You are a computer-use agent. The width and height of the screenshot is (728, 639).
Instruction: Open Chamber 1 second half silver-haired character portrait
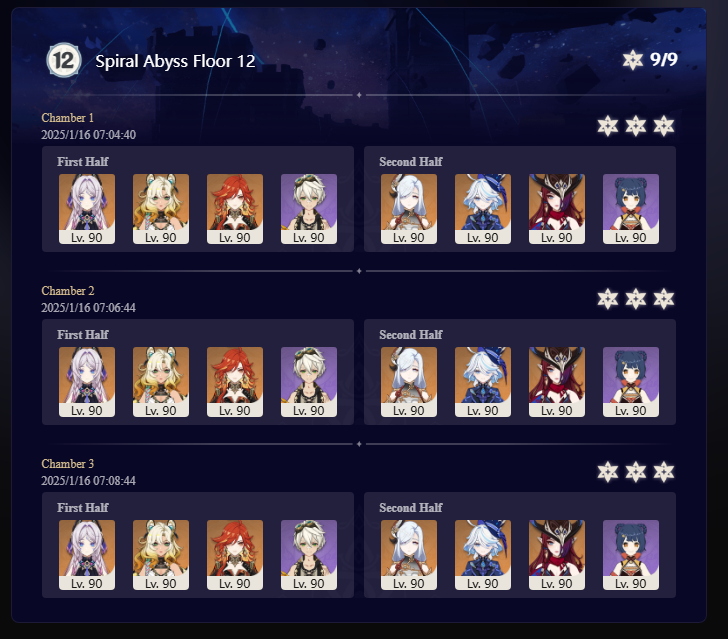(x=409, y=209)
